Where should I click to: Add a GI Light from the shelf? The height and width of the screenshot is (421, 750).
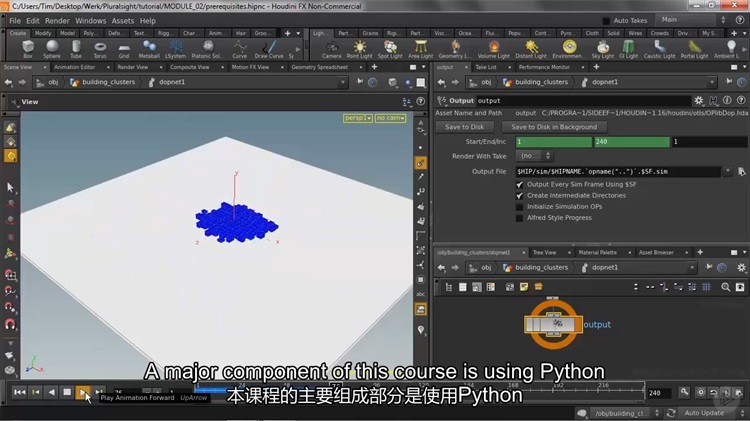(x=629, y=49)
